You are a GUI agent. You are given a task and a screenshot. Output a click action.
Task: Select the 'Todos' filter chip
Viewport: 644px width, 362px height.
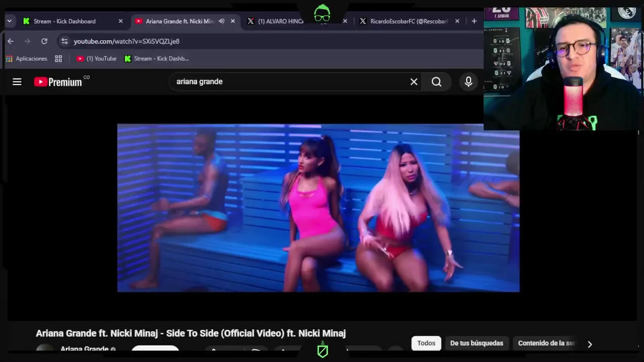click(x=426, y=343)
